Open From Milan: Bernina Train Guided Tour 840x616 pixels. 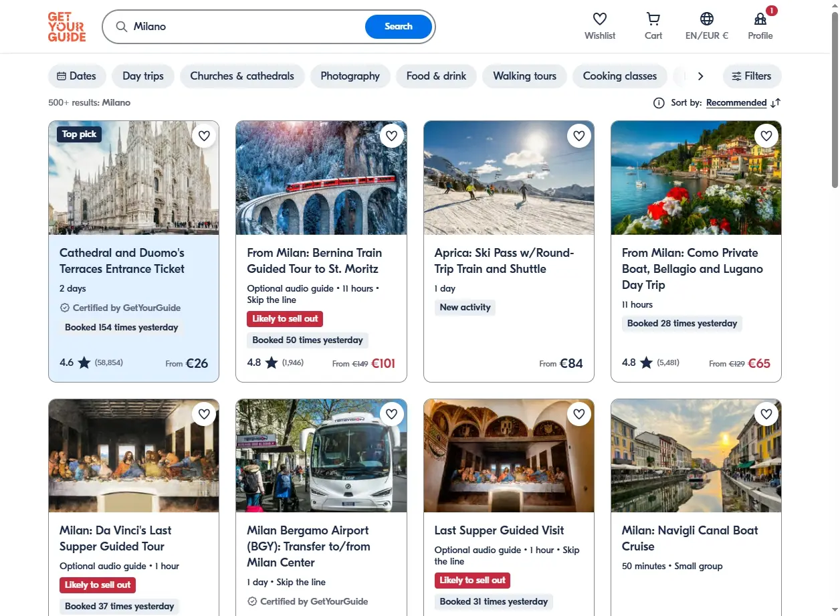coord(314,261)
